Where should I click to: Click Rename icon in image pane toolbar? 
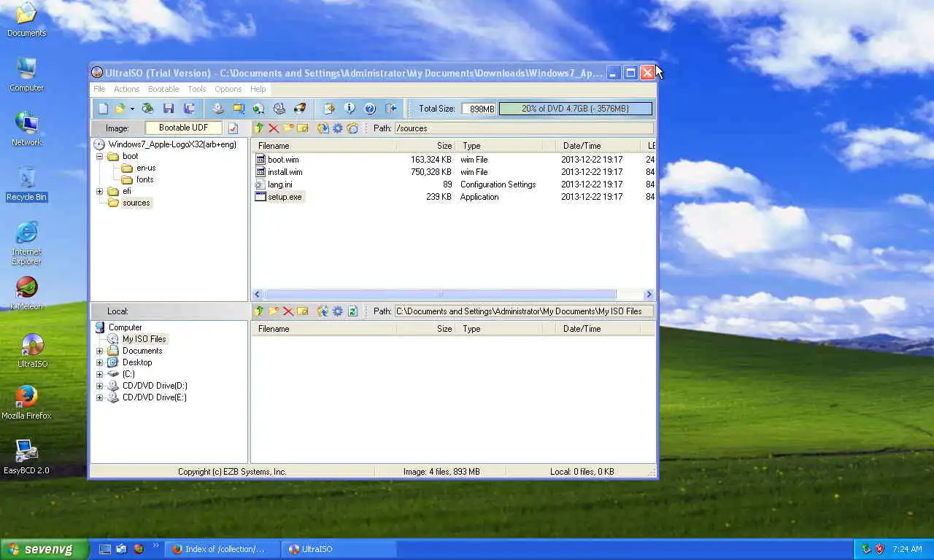[303, 128]
